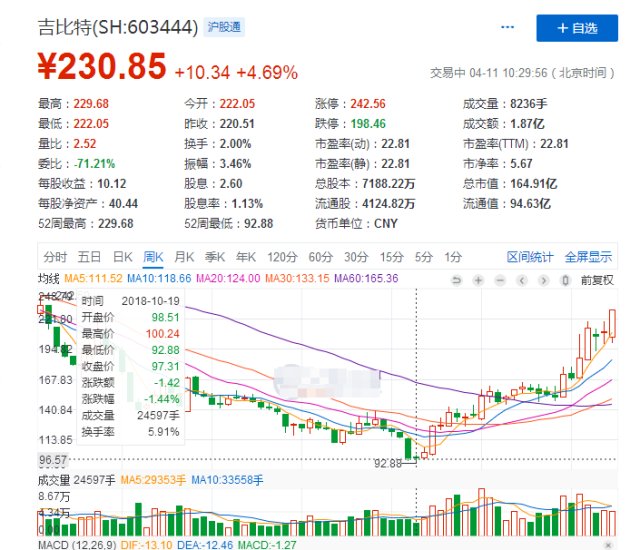Open 全屏显示 fullscreen view
Screen dimensions: 640x550
(x=589, y=257)
